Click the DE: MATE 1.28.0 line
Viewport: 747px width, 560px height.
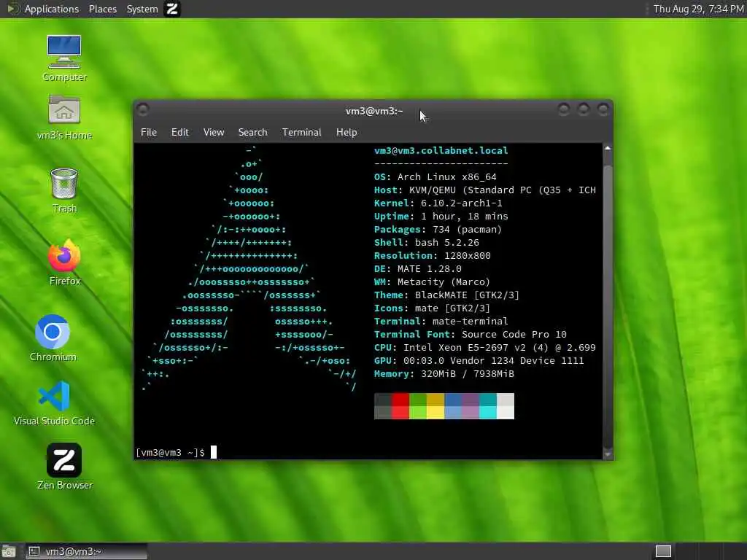(418, 268)
